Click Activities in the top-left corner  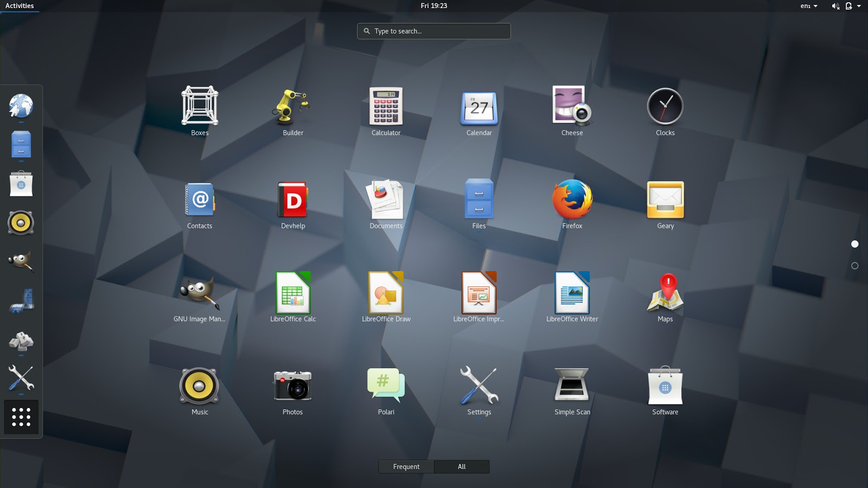coord(20,6)
